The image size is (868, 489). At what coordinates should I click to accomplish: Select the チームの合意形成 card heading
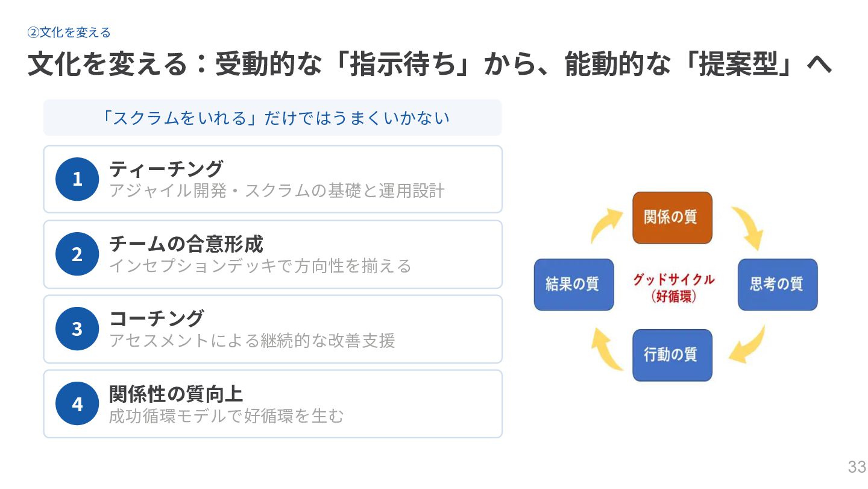point(186,244)
